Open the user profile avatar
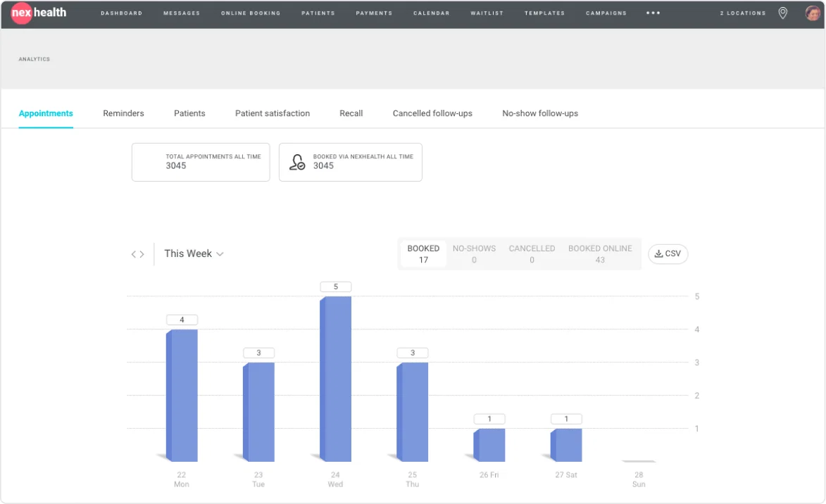Screen dimensions: 826x504 pos(813,13)
